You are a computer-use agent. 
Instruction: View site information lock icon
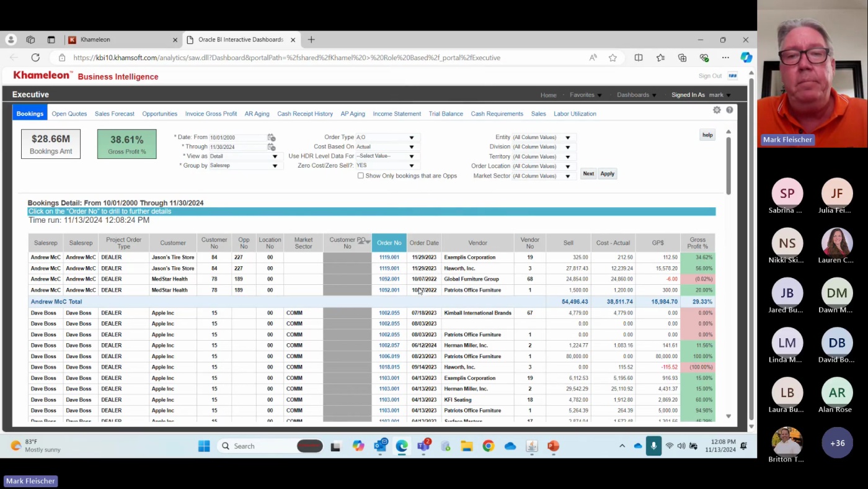tap(61, 58)
